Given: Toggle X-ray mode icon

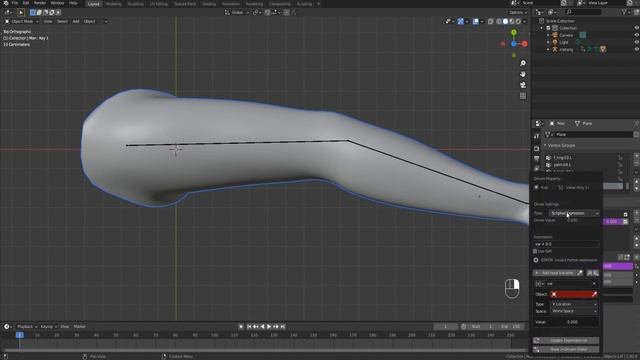Looking at the screenshot, I should [491, 21].
